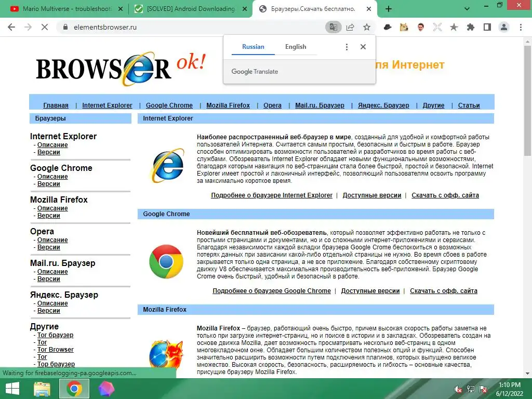Screen dimensions: 532x399
Task: Open Chrome three-dot main menu
Action: (521, 27)
